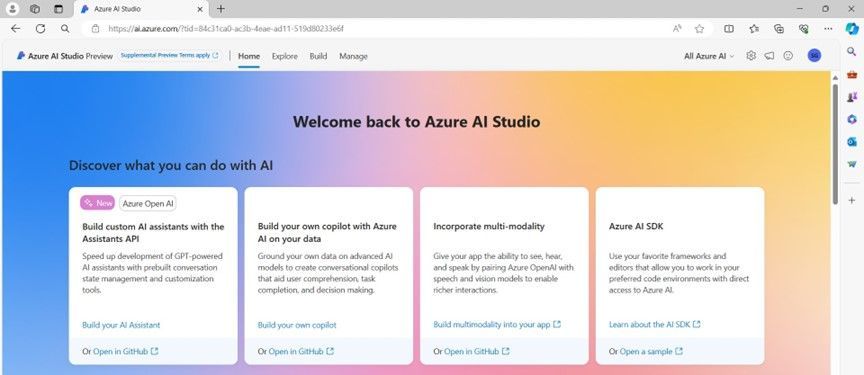This screenshot has height=375, width=864.
Task: Click the 'Welcome back to Azure AI Studio' heading
Action: pyautogui.click(x=417, y=122)
